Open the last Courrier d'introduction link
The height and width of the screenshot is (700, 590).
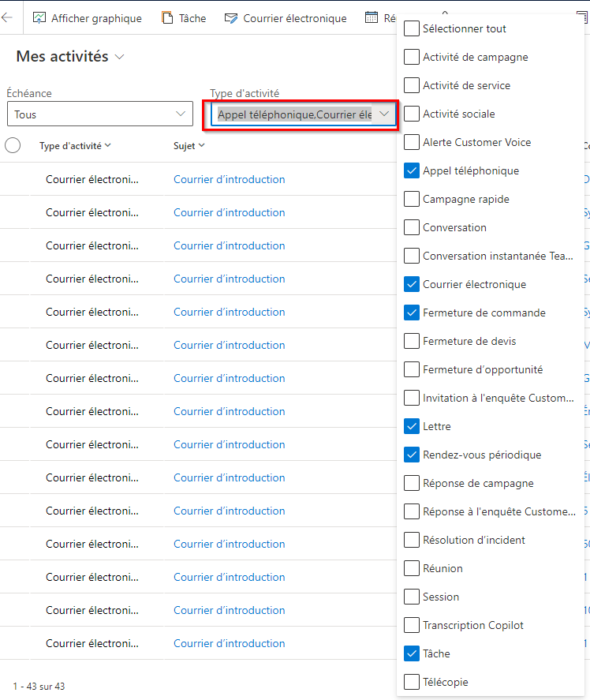pyautogui.click(x=229, y=643)
